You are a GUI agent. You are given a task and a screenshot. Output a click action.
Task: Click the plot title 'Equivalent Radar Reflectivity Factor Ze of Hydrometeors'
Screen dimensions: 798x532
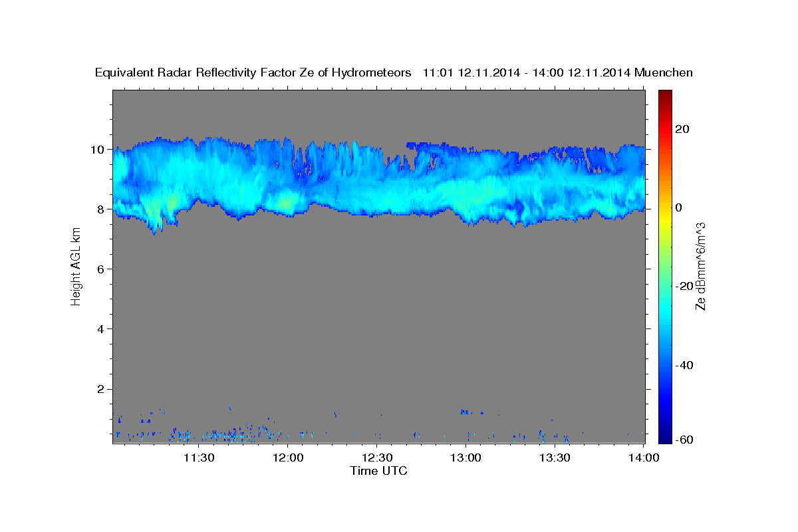pos(253,73)
